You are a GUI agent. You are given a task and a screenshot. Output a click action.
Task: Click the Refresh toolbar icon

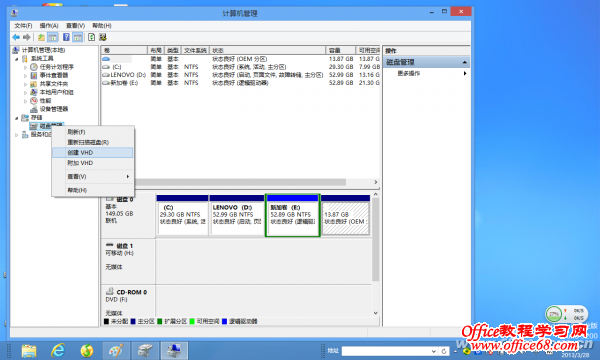pos(91,37)
